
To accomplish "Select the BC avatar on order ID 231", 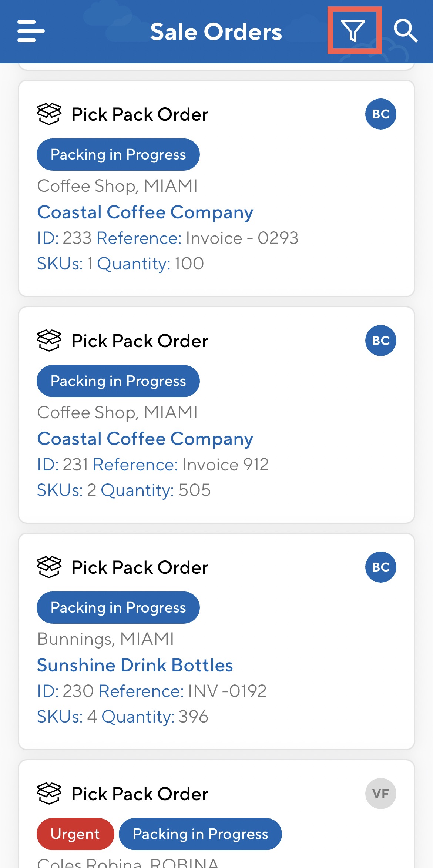I will click(x=380, y=340).
